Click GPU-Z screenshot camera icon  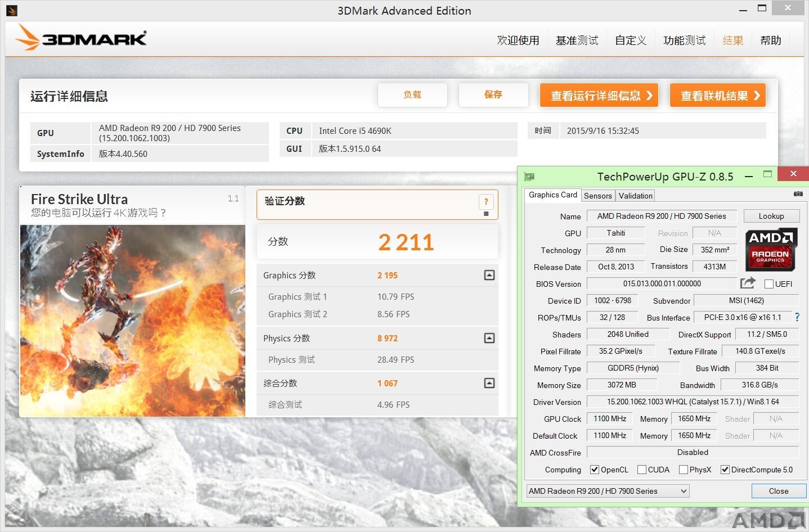click(x=798, y=194)
